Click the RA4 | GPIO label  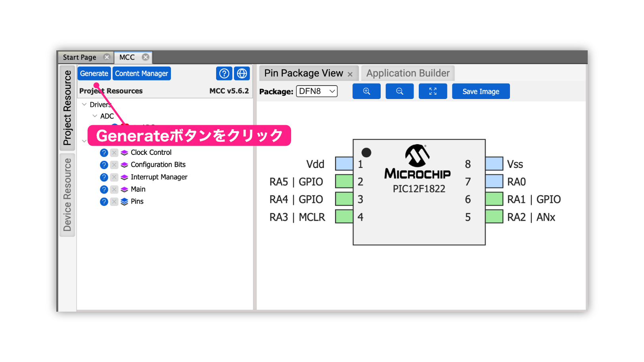(x=296, y=199)
